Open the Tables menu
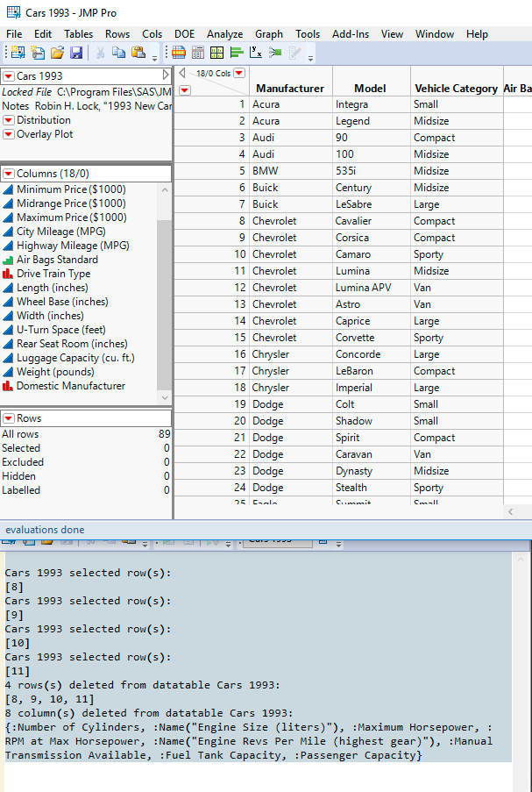532x792 pixels. pyautogui.click(x=78, y=34)
